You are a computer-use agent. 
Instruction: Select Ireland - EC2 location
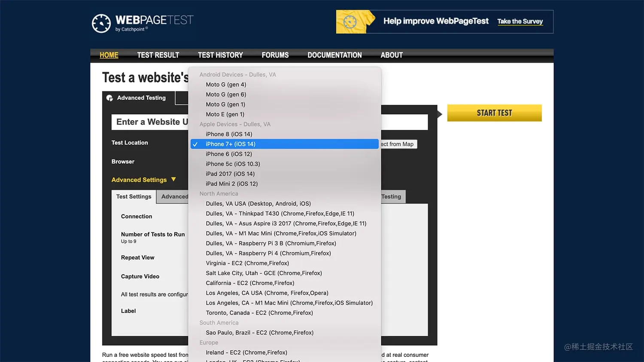284,352
